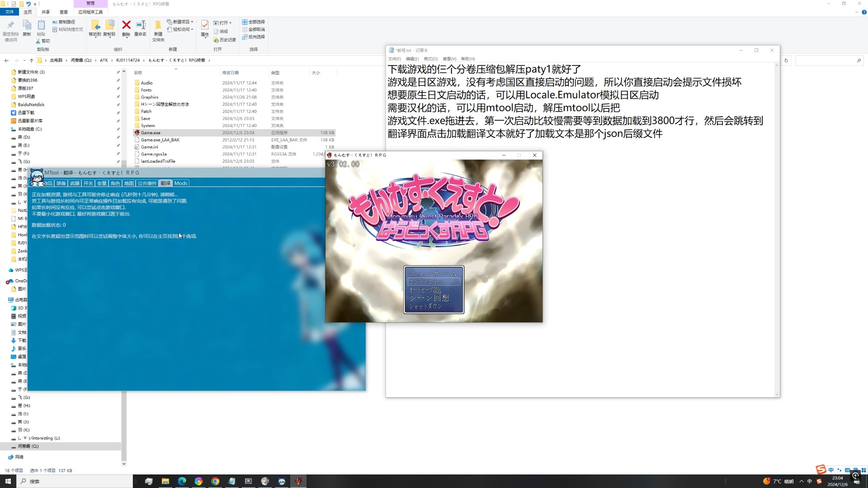Switch to Application Tools (应用程序工具) tab
868x488 pixels.
pyautogui.click(x=90, y=12)
